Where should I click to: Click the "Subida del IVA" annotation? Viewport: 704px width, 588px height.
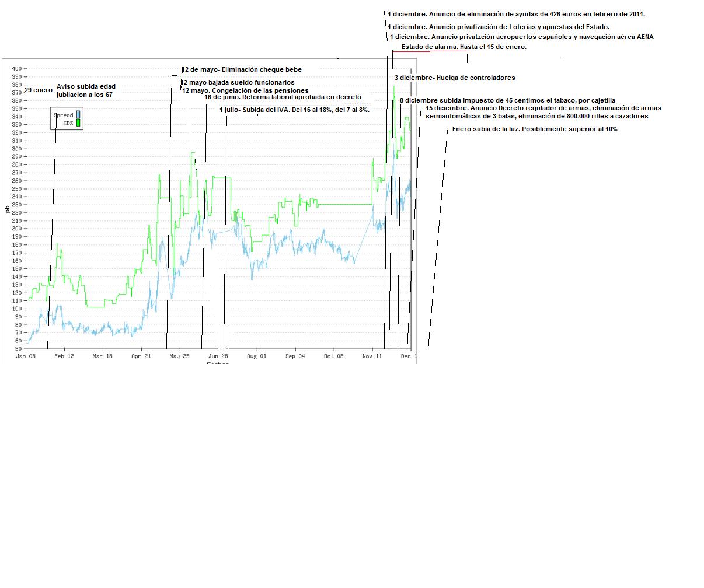[295, 110]
